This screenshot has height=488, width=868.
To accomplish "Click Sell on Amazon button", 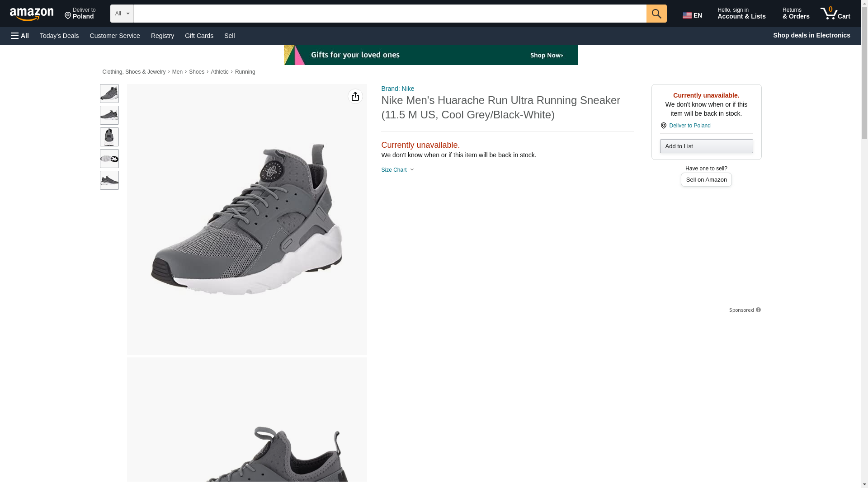I will pos(706,180).
